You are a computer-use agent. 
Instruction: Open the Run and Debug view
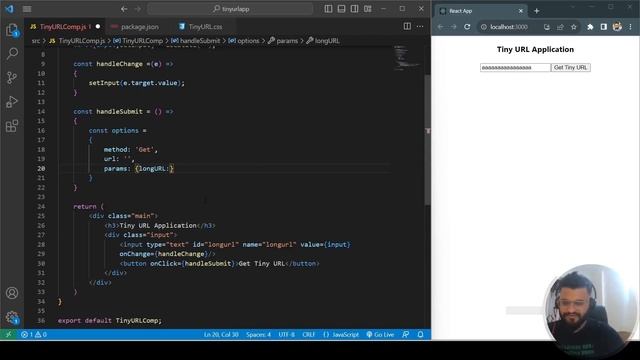12,102
